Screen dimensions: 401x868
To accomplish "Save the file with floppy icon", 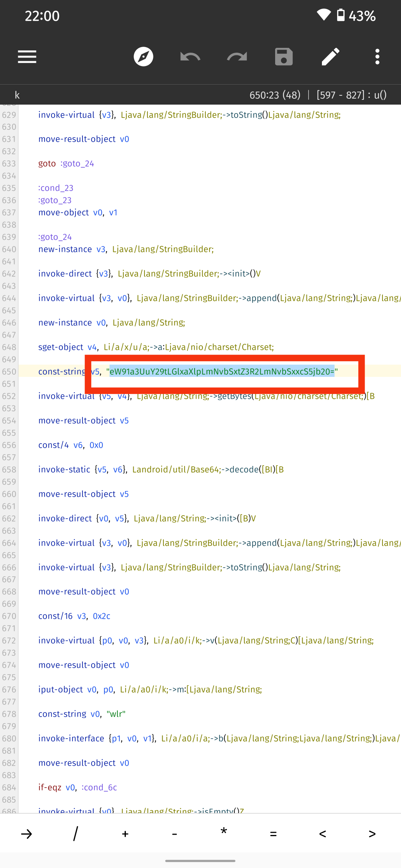I will [284, 57].
